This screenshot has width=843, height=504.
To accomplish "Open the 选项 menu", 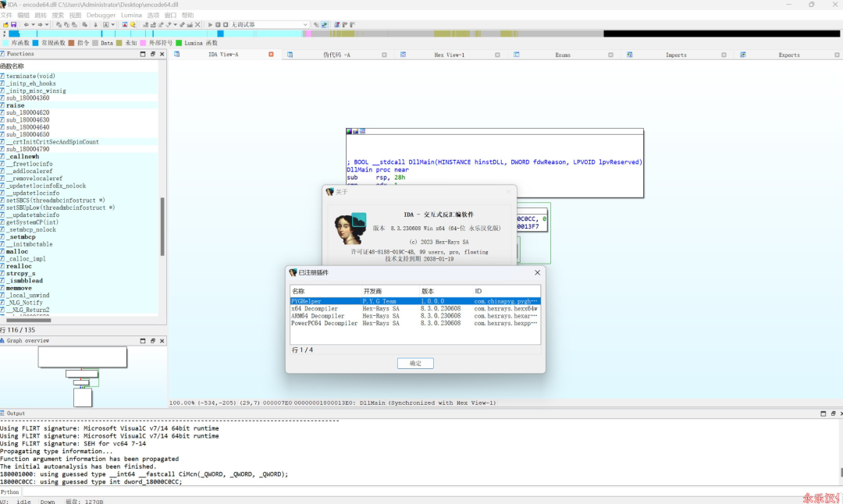I will click(153, 16).
